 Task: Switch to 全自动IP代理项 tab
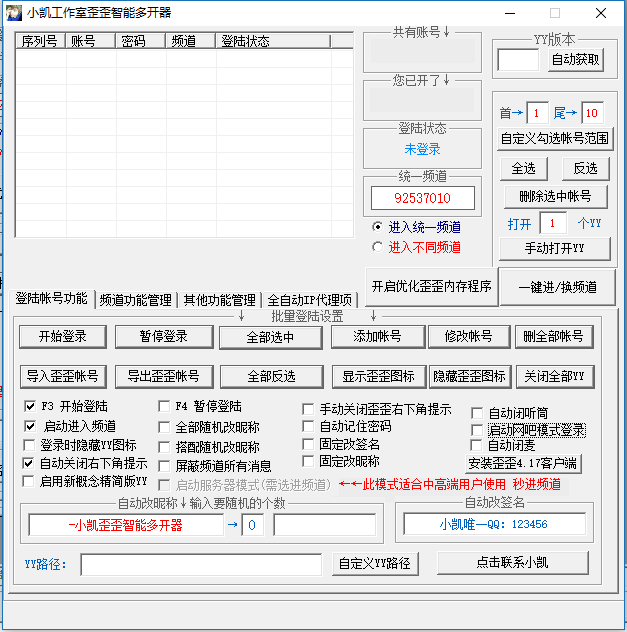click(x=309, y=300)
